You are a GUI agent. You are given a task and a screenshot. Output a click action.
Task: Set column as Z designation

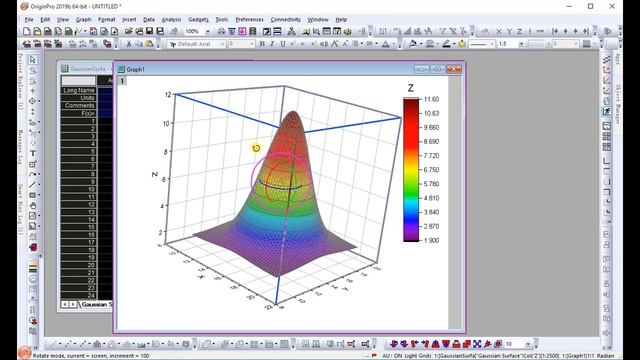tap(519, 31)
